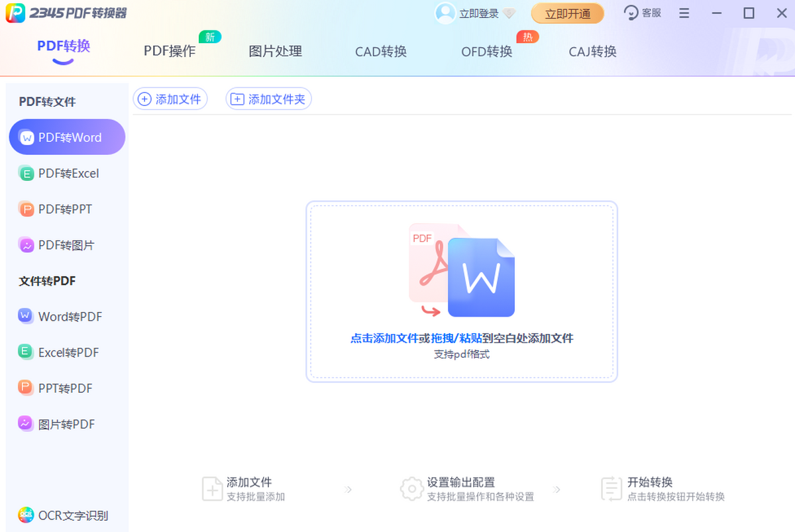Click the 客服 support label
The image size is (795, 532).
pos(652,13)
